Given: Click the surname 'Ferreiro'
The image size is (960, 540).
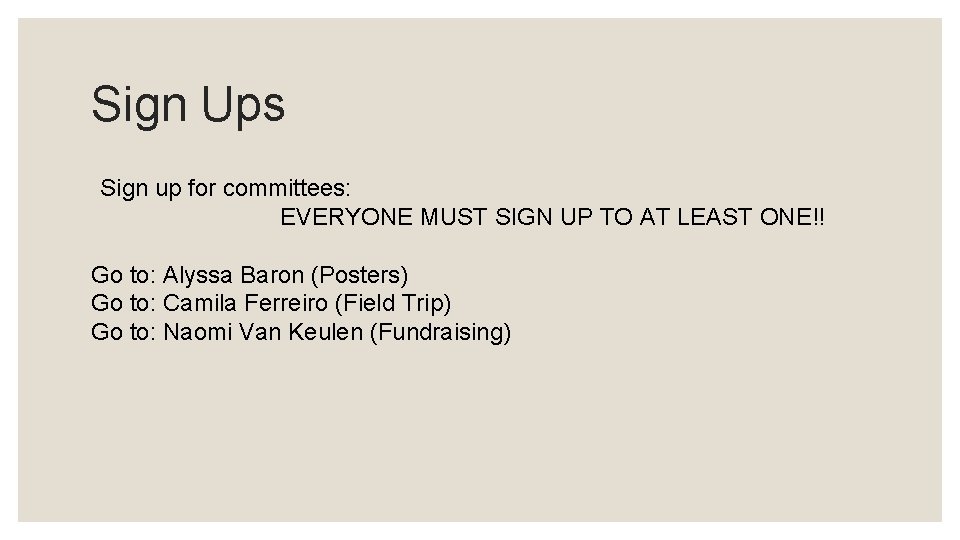Looking at the screenshot, I should click(x=286, y=303).
